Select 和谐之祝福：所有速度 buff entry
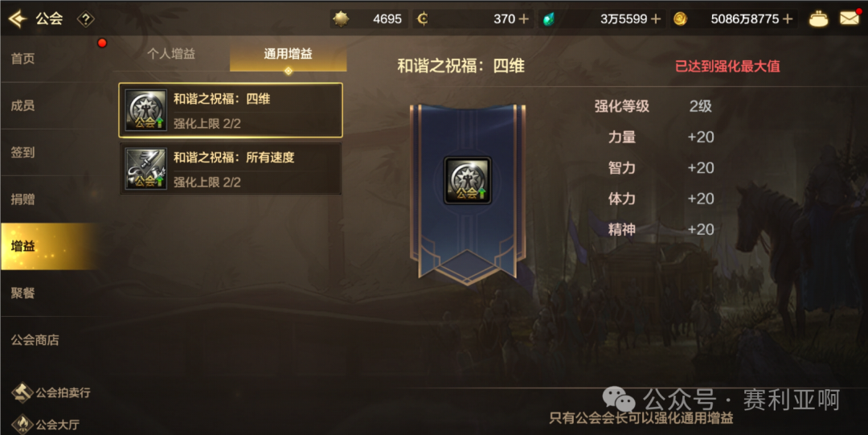This screenshot has width=868, height=435. [x=231, y=169]
